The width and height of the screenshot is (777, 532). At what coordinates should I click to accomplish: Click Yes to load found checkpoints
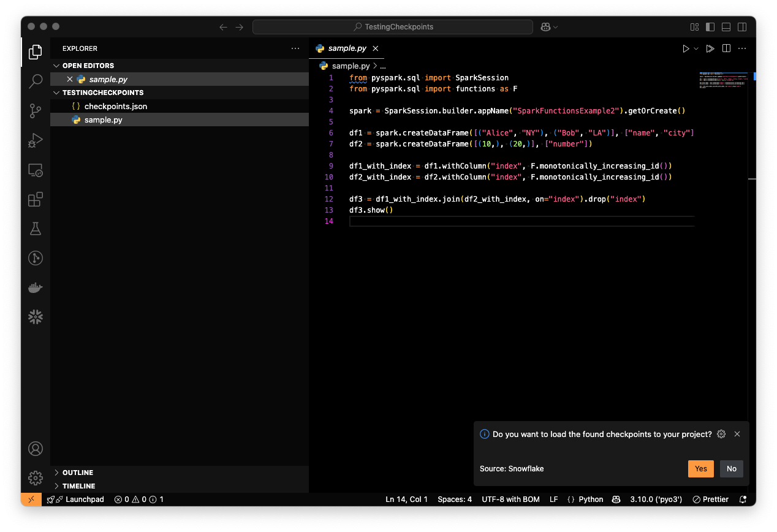[700, 468]
